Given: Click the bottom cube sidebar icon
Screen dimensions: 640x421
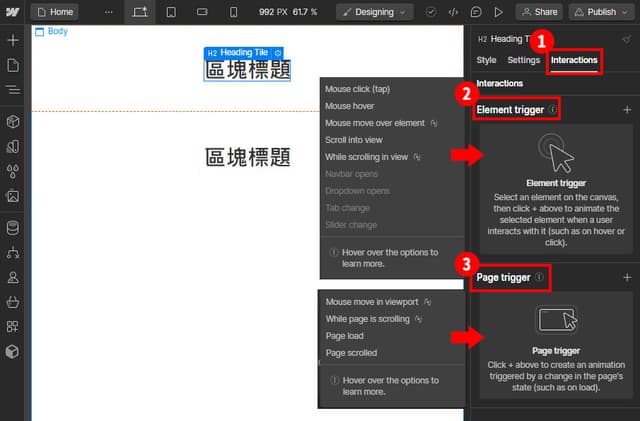Looking at the screenshot, I should click(x=13, y=352).
